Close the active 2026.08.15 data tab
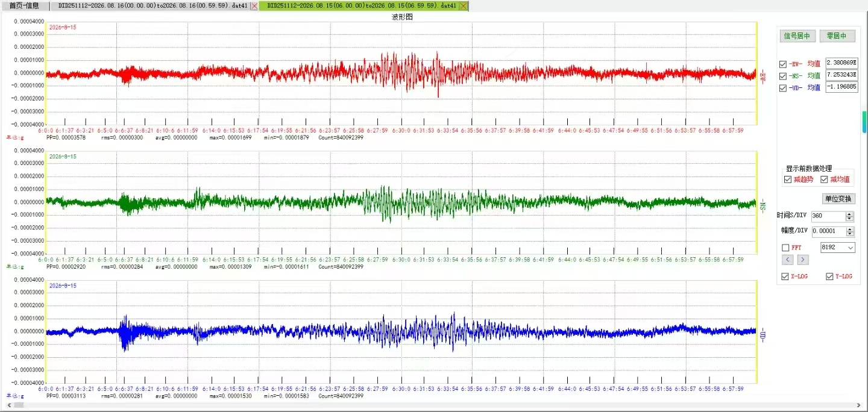This screenshot has height=412, width=868. [463, 6]
